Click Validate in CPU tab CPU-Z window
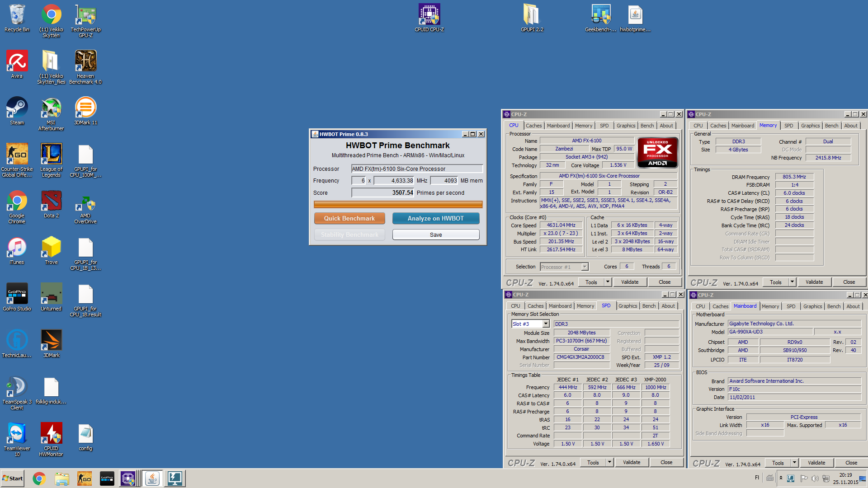Screen dimensions: 868x488 [630, 282]
